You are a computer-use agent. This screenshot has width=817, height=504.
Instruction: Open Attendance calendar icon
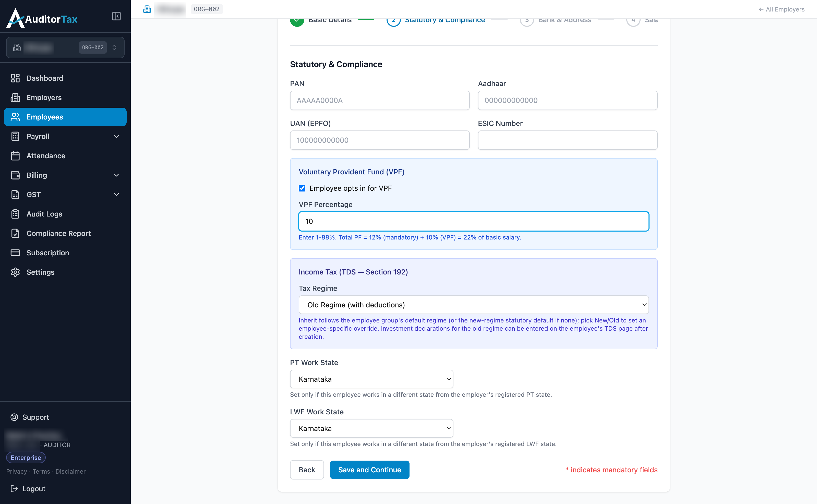pyautogui.click(x=15, y=156)
